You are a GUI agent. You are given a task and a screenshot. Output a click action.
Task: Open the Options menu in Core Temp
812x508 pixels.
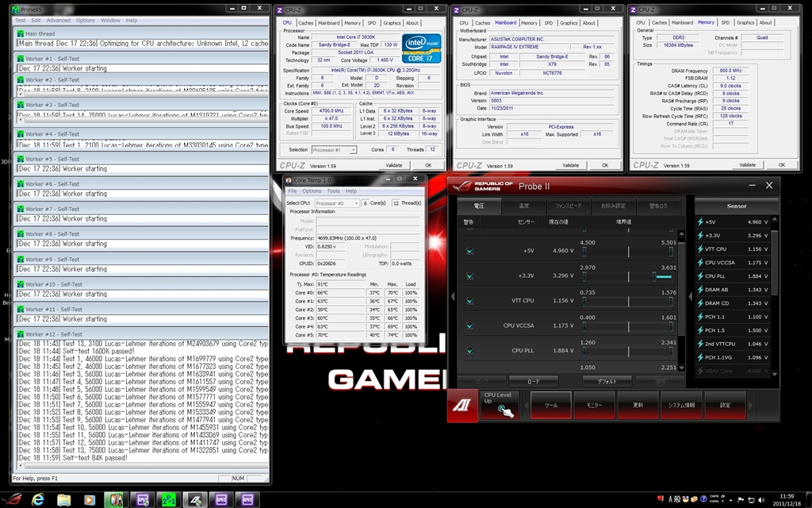pyautogui.click(x=312, y=191)
